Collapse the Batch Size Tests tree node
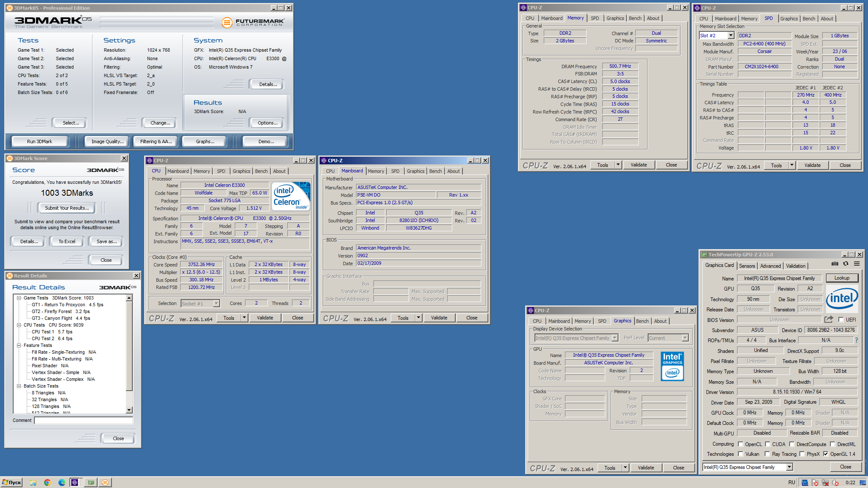The width and height of the screenshot is (868, 488). coord(19,386)
